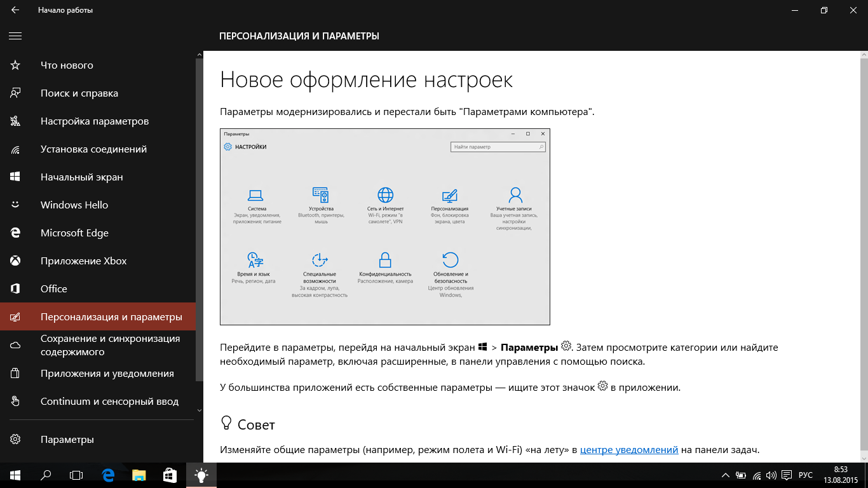Click the icon beside Поиск и справка
The height and width of the screenshot is (488, 868).
tap(15, 93)
